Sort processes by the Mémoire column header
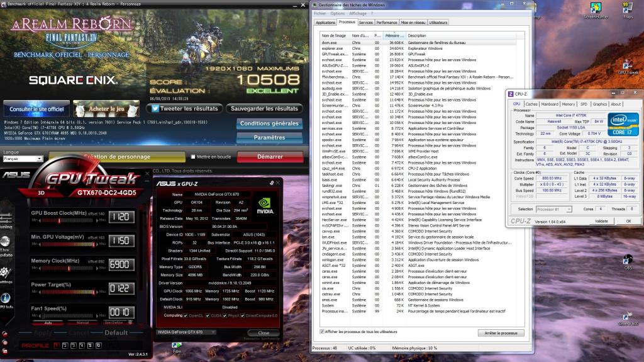Screen dimensions: 644x362 tap(392, 35)
